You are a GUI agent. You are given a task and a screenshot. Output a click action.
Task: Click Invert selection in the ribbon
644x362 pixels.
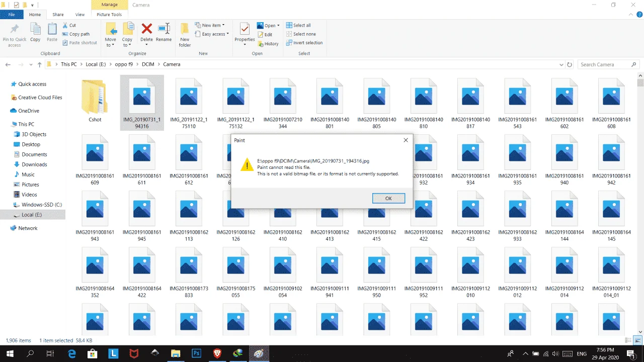click(x=304, y=43)
